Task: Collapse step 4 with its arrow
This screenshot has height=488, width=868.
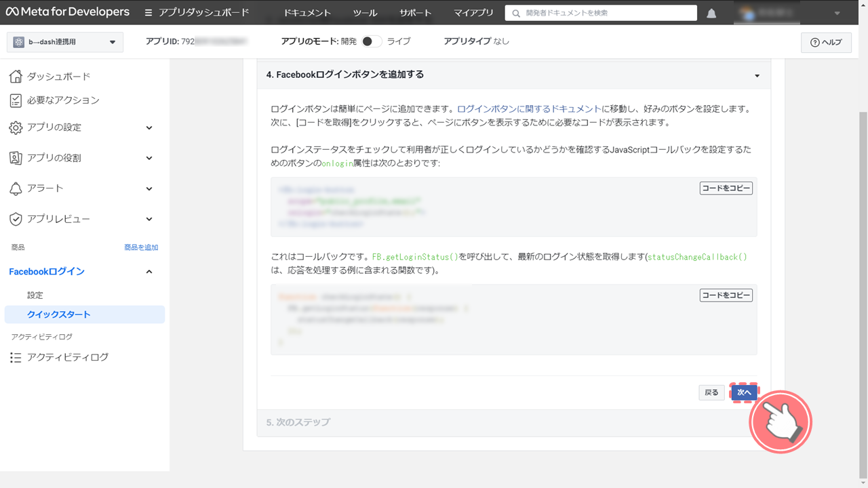Action: pos(757,76)
